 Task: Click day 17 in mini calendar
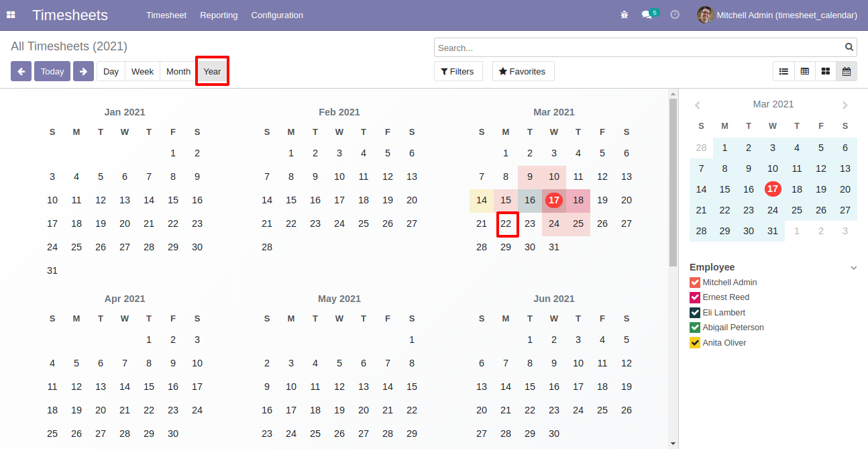[773, 189]
